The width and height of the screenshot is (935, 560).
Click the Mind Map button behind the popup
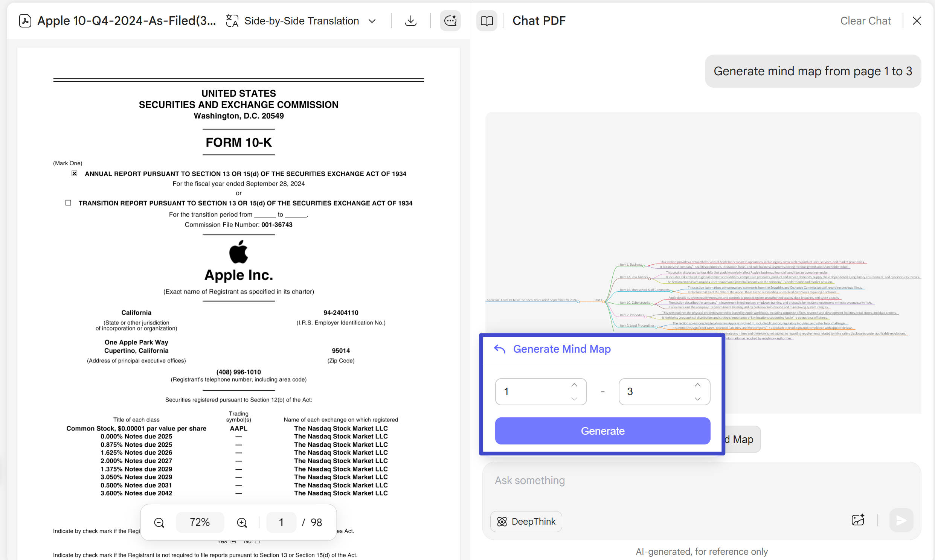tap(742, 439)
